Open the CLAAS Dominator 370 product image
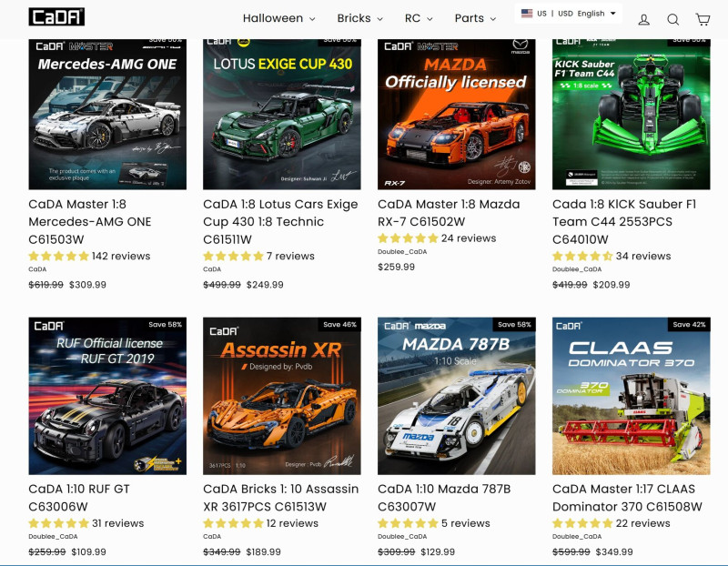This screenshot has height=566, width=728. pos(631,396)
